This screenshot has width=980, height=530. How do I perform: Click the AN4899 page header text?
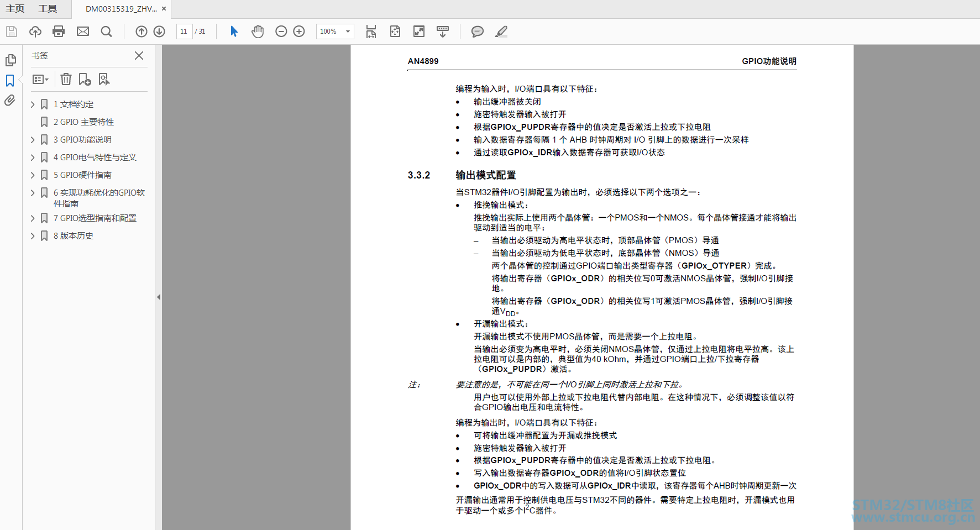click(423, 61)
